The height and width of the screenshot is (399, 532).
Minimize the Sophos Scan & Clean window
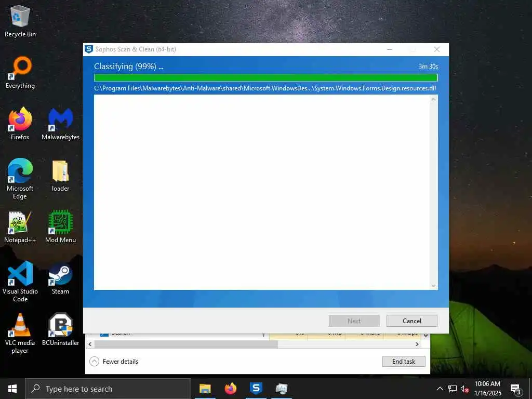click(390, 49)
